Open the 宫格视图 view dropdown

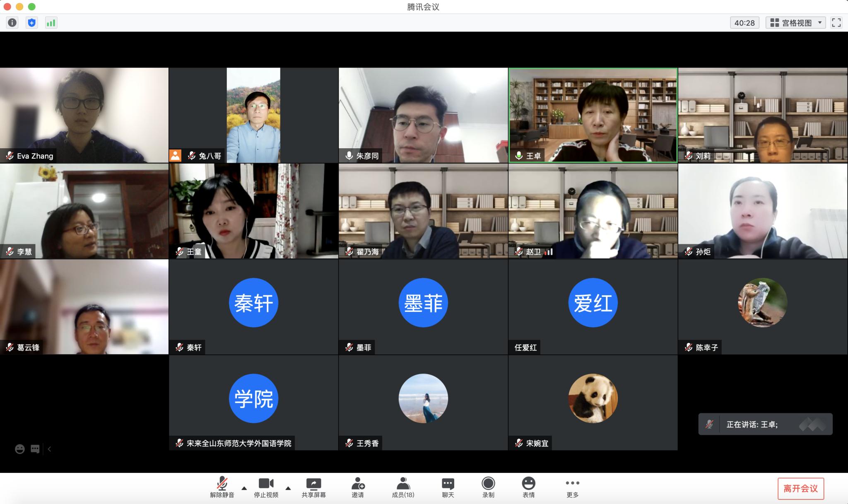click(795, 23)
